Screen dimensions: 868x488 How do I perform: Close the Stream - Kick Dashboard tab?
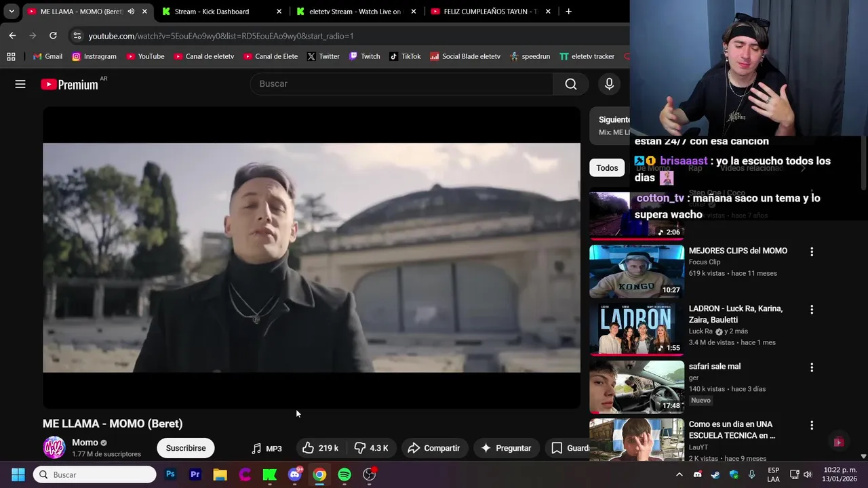coord(279,12)
